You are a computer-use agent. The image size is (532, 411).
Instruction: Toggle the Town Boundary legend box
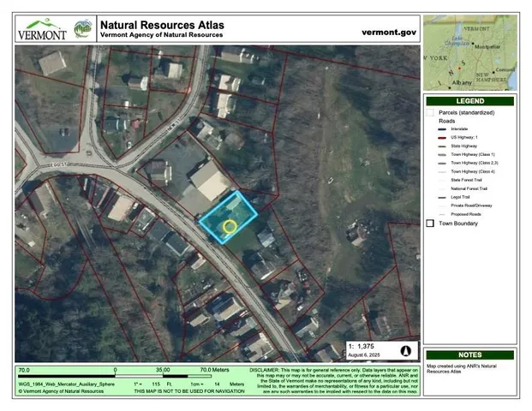click(x=430, y=223)
